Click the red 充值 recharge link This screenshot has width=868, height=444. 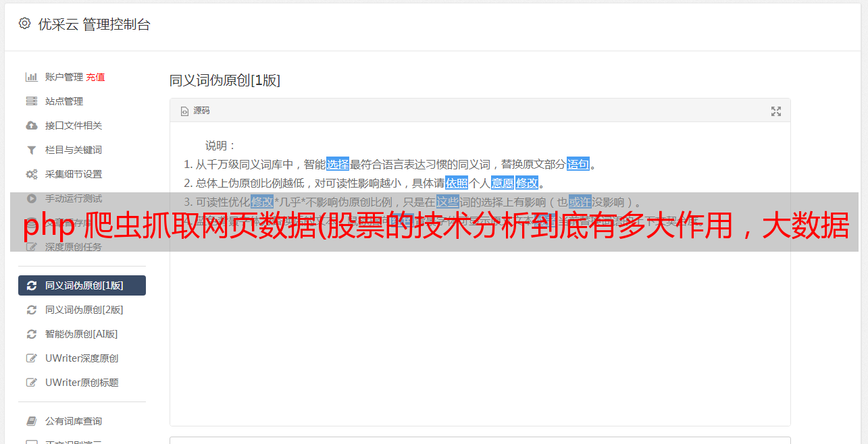pyautogui.click(x=95, y=77)
